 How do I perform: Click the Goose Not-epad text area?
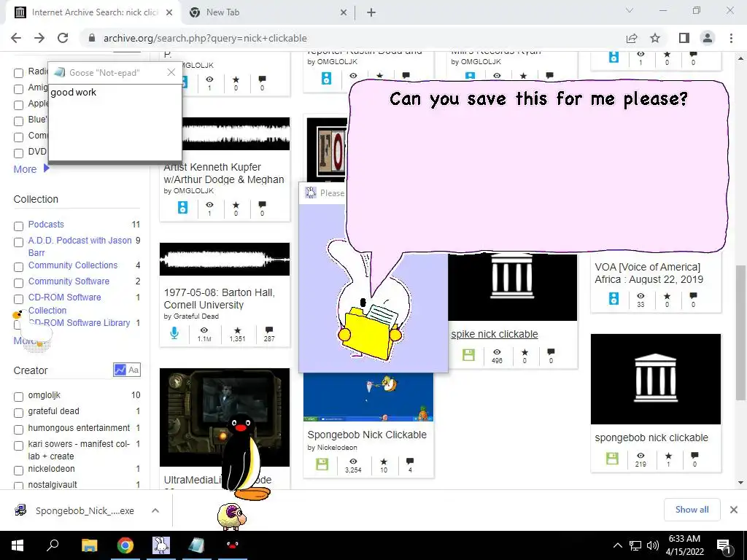click(x=115, y=122)
